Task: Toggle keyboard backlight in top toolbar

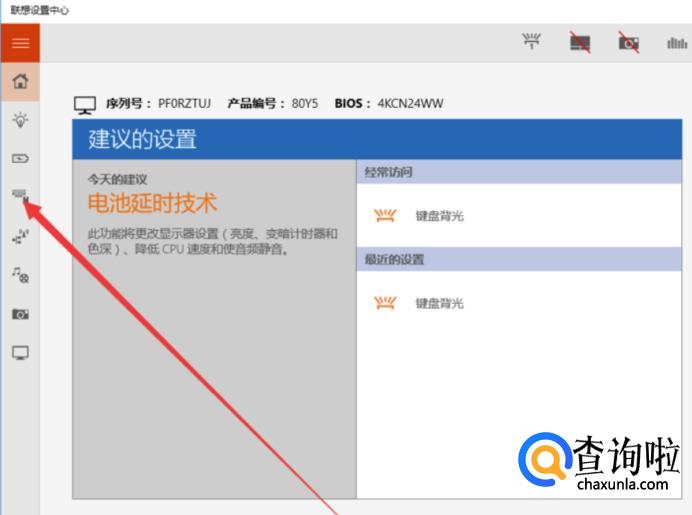Action: (531, 41)
